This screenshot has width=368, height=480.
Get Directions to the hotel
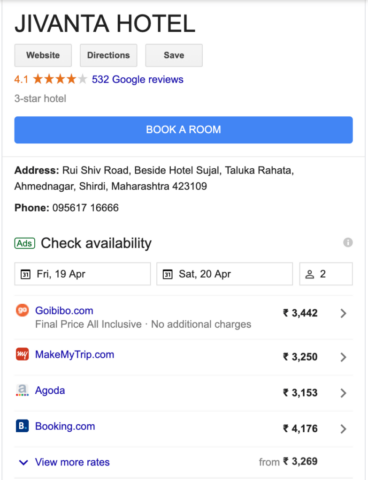108,55
